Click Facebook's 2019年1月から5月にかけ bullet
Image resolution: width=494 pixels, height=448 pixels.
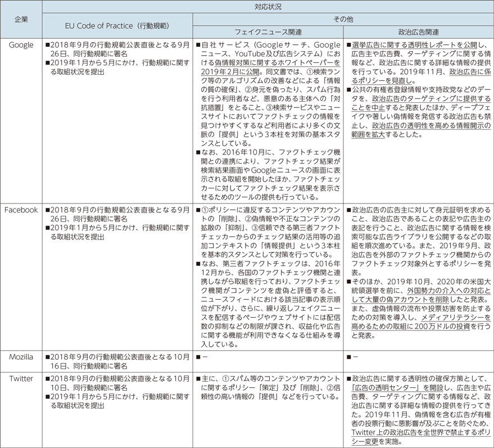(x=117, y=232)
